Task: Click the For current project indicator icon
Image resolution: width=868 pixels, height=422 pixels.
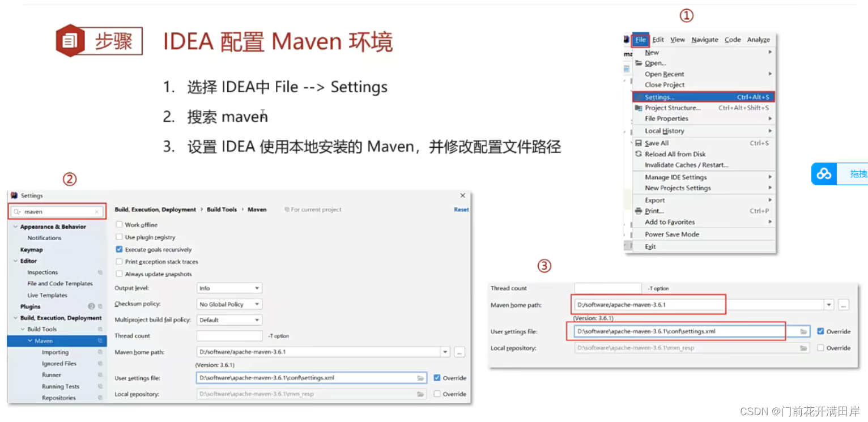Action: pos(287,210)
